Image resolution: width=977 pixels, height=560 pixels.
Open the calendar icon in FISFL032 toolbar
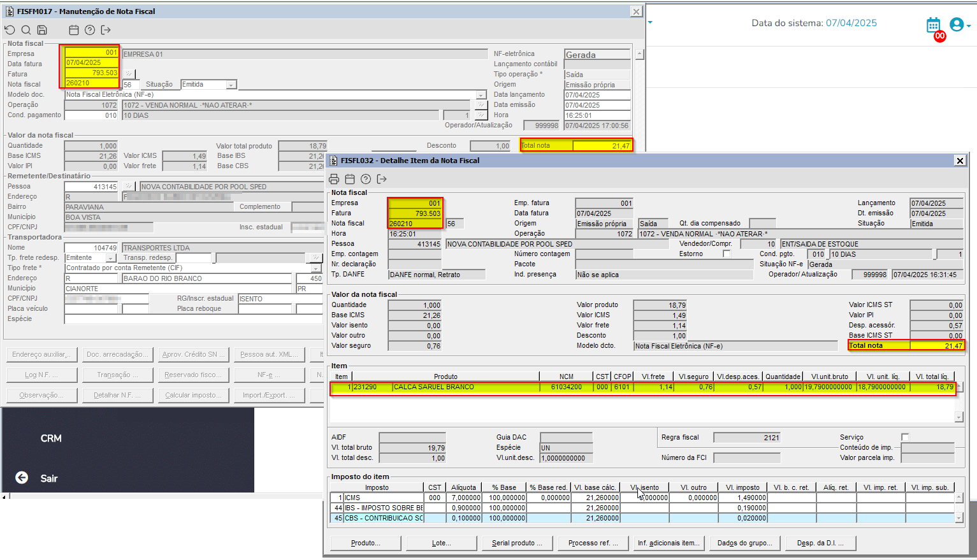click(350, 179)
